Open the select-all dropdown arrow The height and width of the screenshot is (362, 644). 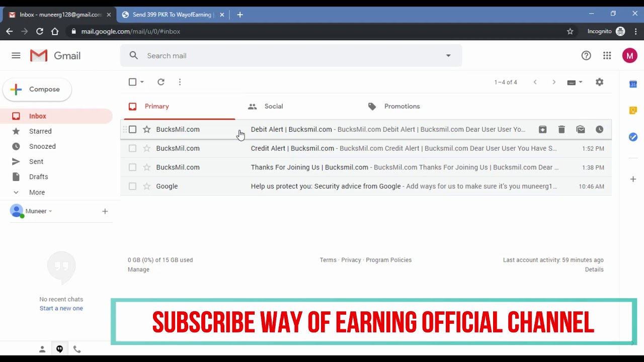(x=142, y=82)
